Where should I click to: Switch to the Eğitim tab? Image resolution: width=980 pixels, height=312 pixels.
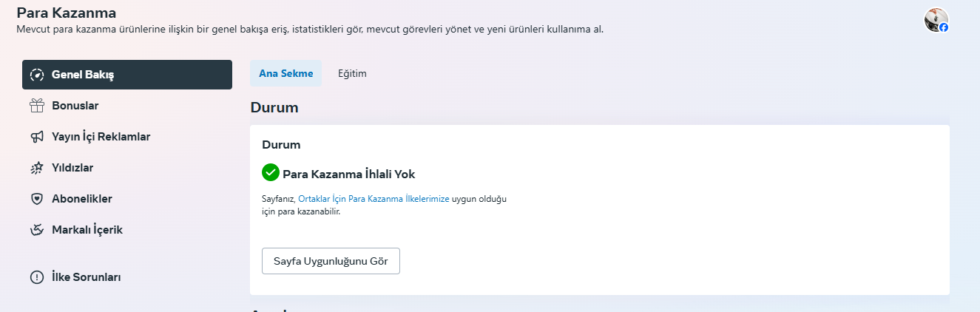[x=352, y=74]
